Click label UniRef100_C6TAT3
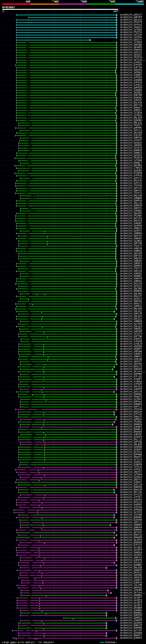Screen dimensions: 146x644 (131, 334)
